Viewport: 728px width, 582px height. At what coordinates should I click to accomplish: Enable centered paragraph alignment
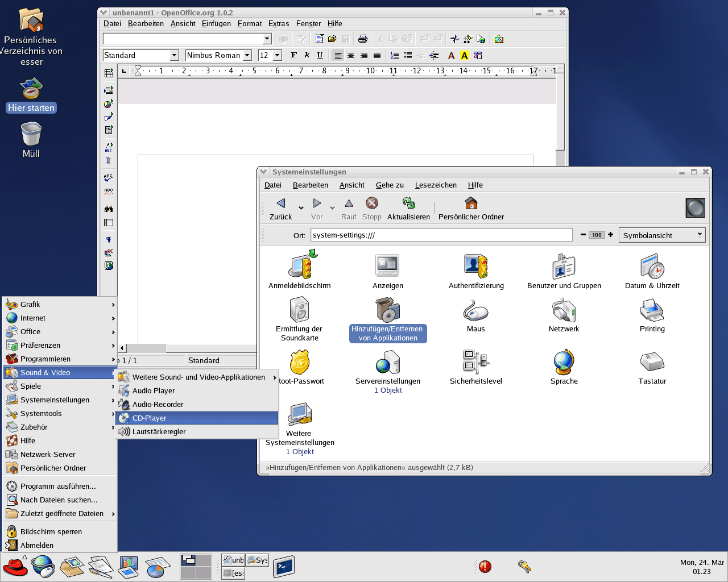(350, 55)
